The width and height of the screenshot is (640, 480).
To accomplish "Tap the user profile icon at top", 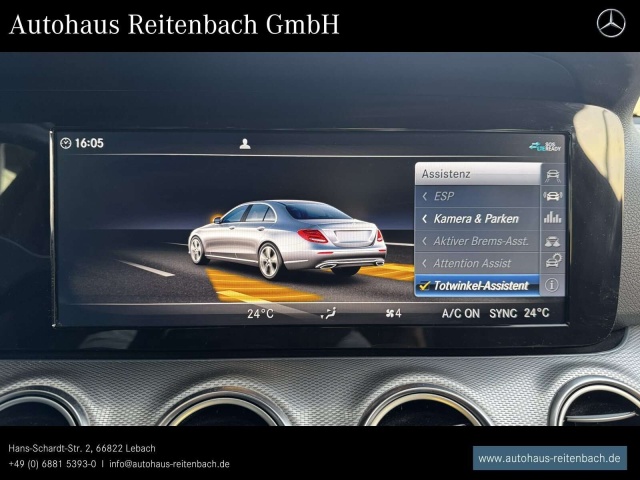I will (245, 144).
